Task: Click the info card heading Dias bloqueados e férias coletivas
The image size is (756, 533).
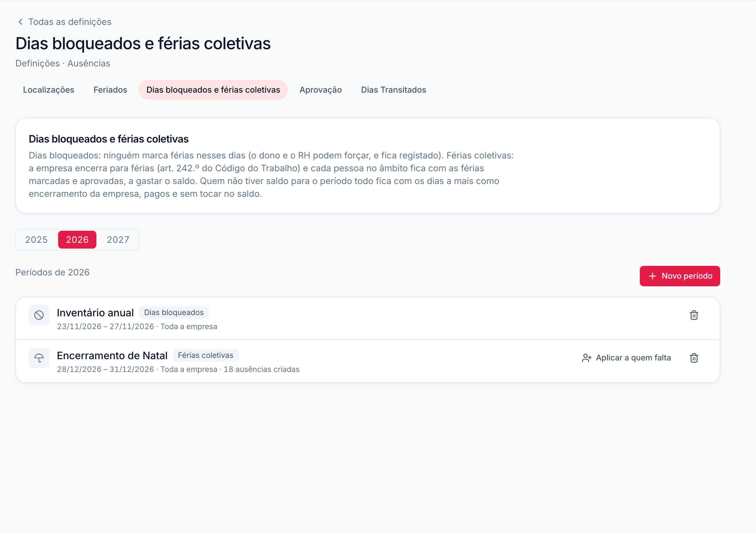Action: click(109, 139)
